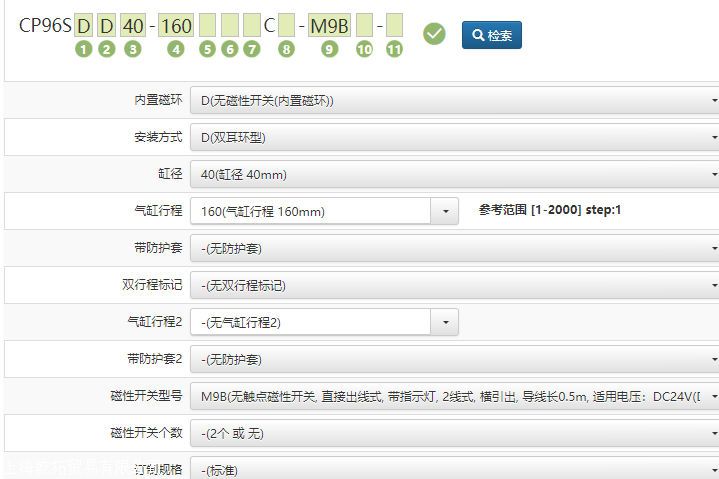
Task: Click the M9B field in the model code
Action: (329, 26)
